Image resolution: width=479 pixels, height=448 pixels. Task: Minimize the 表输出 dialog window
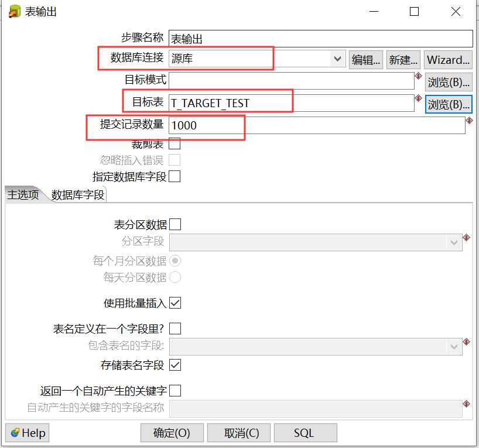(374, 12)
